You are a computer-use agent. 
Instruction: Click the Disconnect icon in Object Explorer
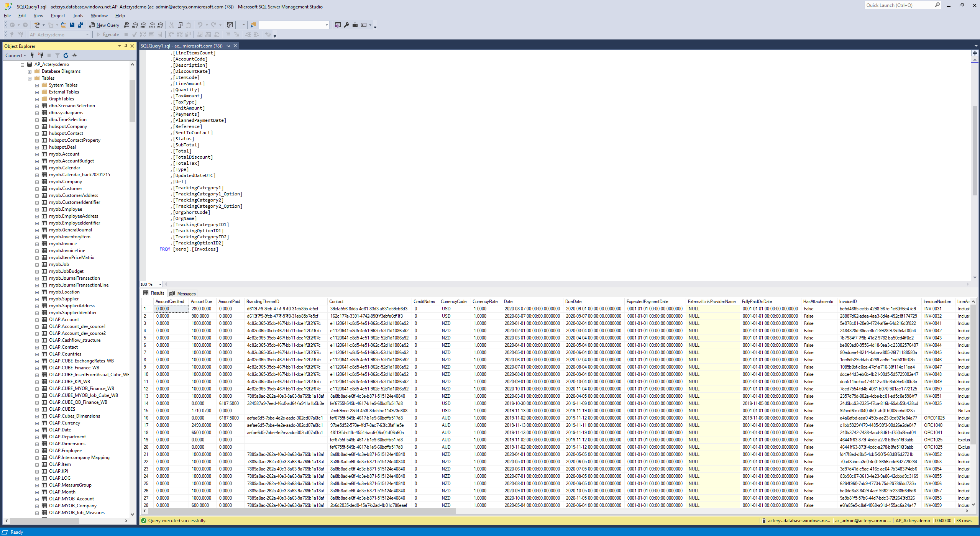[x=41, y=55]
